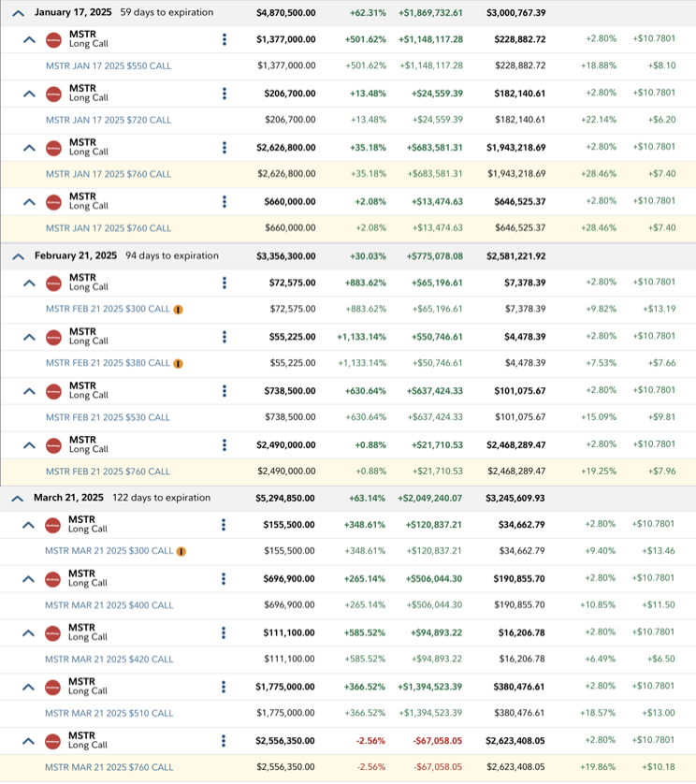This screenshot has width=696, height=784.
Task: Click the +$10.18 change value
Action: (658, 767)
